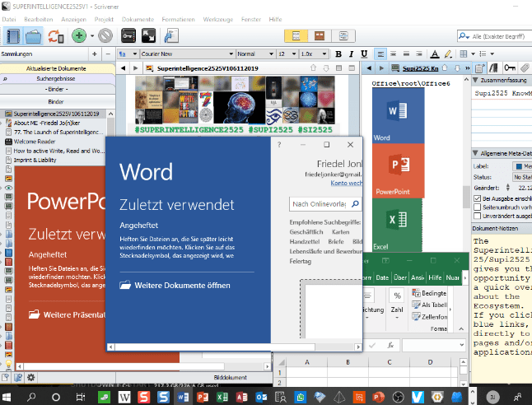Toggle bold text formatting
The width and height of the screenshot is (532, 405).
(338, 54)
